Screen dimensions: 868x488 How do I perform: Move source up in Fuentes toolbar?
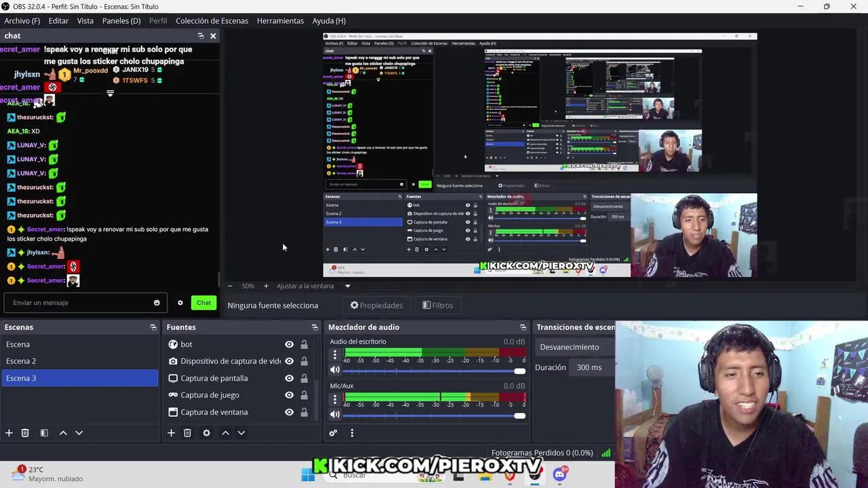225,433
